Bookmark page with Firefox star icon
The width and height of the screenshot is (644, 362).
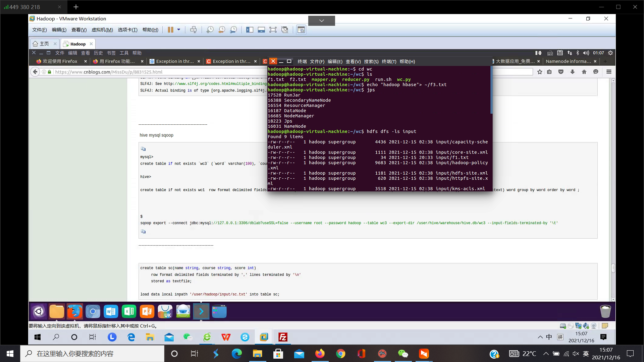click(x=540, y=72)
